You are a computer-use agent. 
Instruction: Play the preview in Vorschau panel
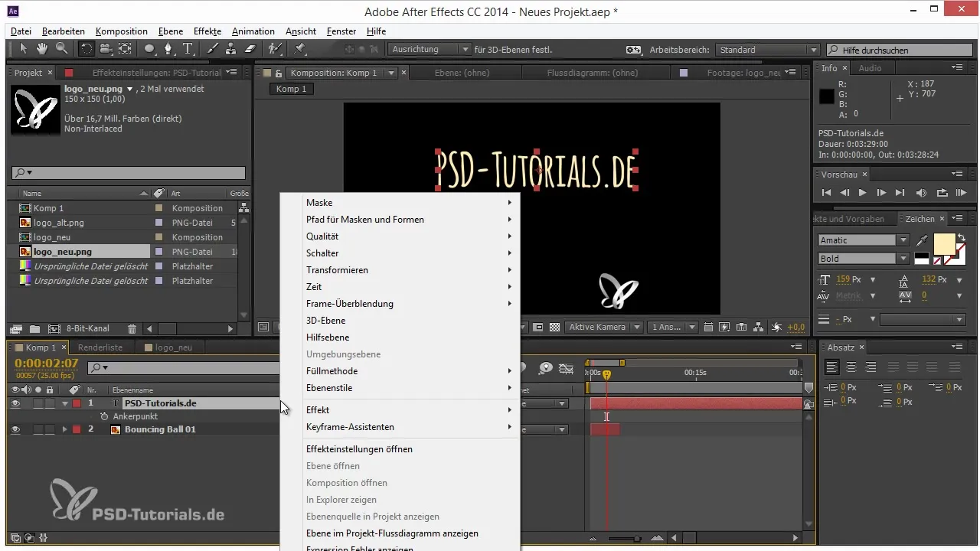coord(863,193)
